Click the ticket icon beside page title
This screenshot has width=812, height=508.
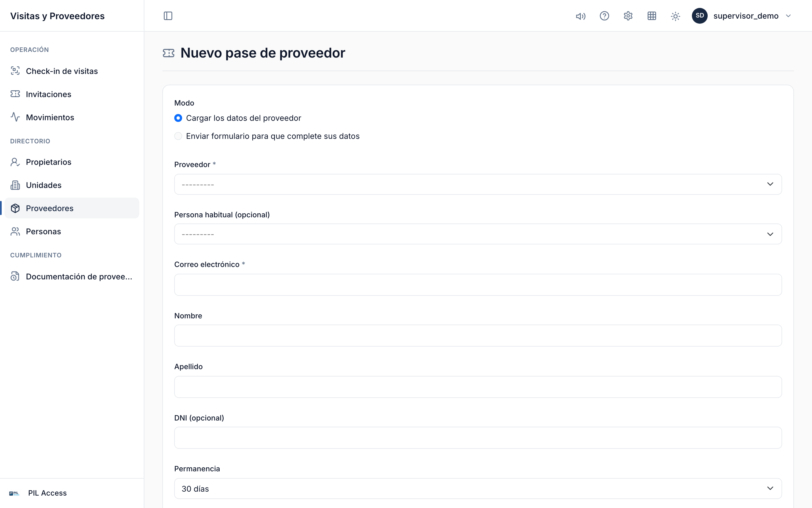168,53
